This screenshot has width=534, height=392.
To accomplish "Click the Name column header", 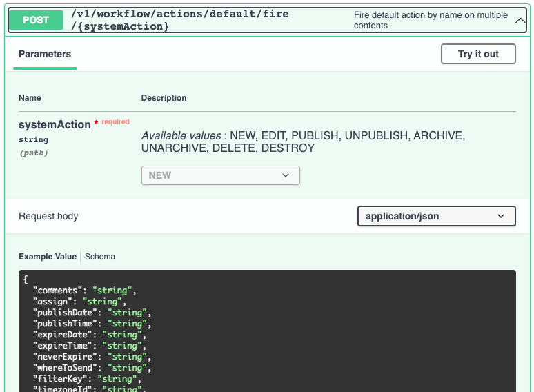I will [x=30, y=98].
